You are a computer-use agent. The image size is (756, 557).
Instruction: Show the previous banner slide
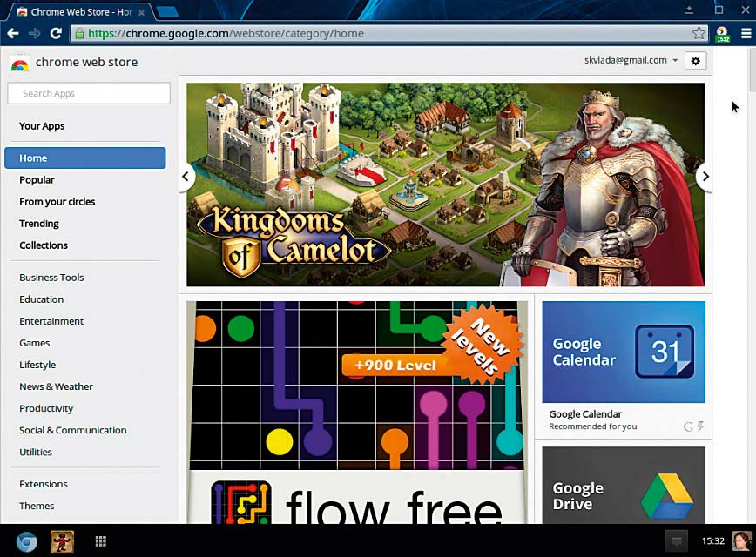[186, 177]
